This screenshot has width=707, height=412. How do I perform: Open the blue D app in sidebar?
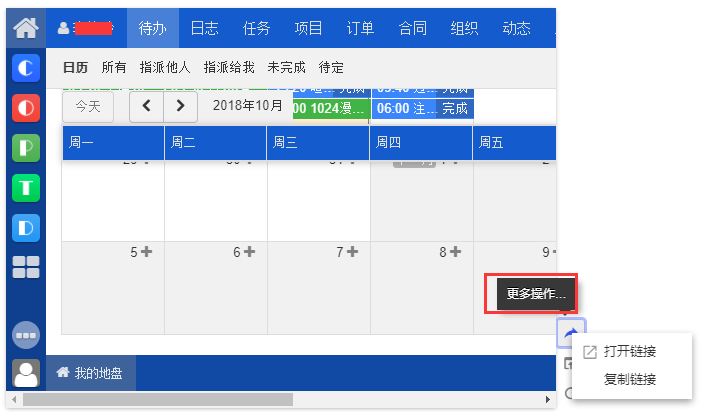click(26, 227)
